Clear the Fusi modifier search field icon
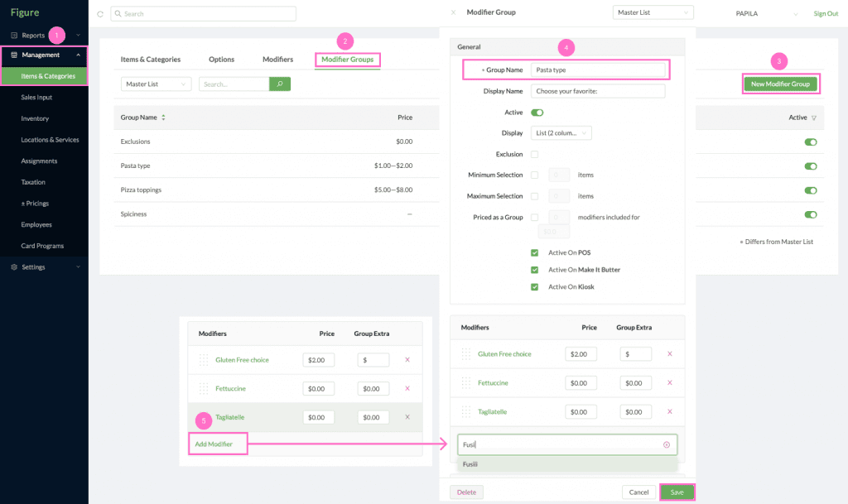This screenshot has height=504, width=848. (667, 445)
